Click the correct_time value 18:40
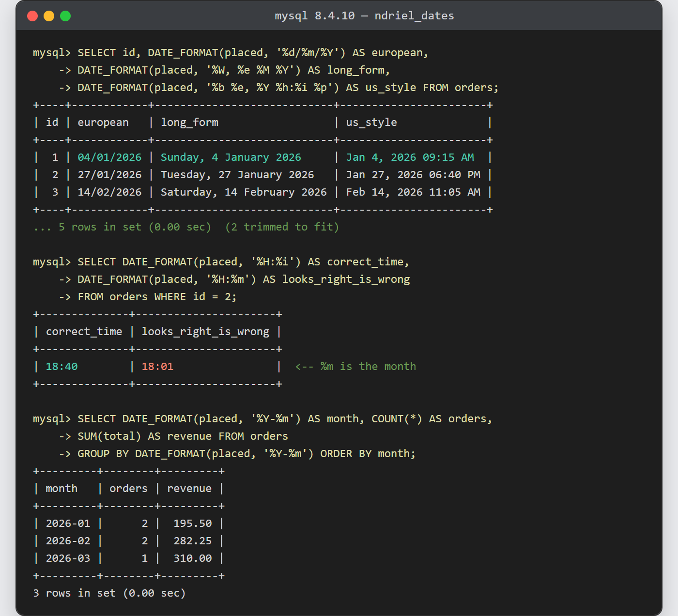Screen dimensions: 678x616 click(62, 367)
